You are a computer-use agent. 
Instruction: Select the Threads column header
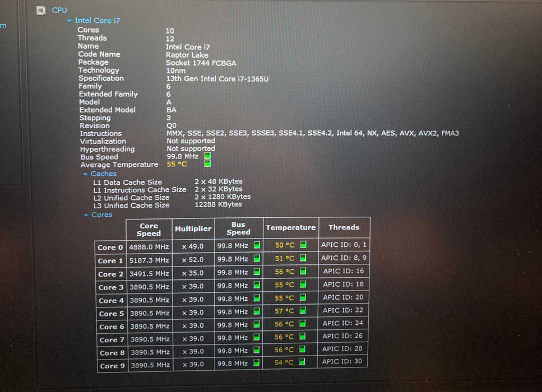pos(344,227)
